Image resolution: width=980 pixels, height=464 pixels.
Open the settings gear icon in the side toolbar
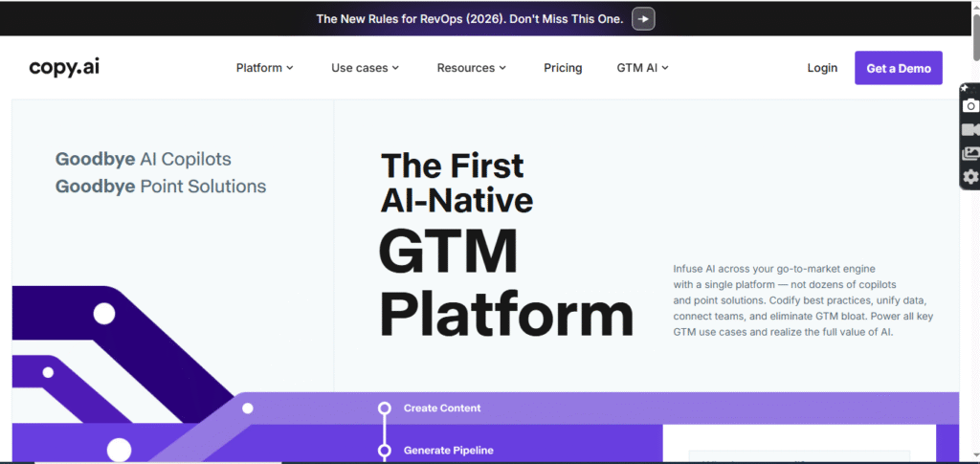[970, 177]
